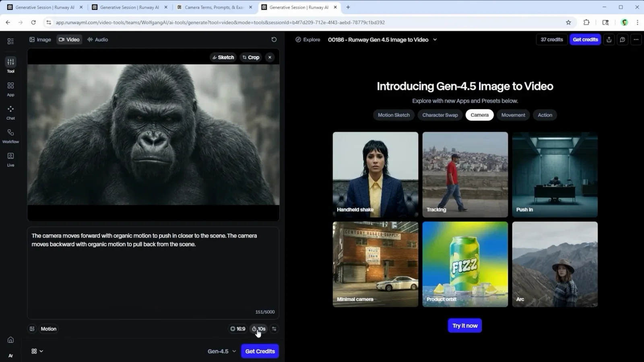Image resolution: width=644 pixels, height=362 pixels.
Task: Open the browser extensions icon
Action: [x=586, y=23]
